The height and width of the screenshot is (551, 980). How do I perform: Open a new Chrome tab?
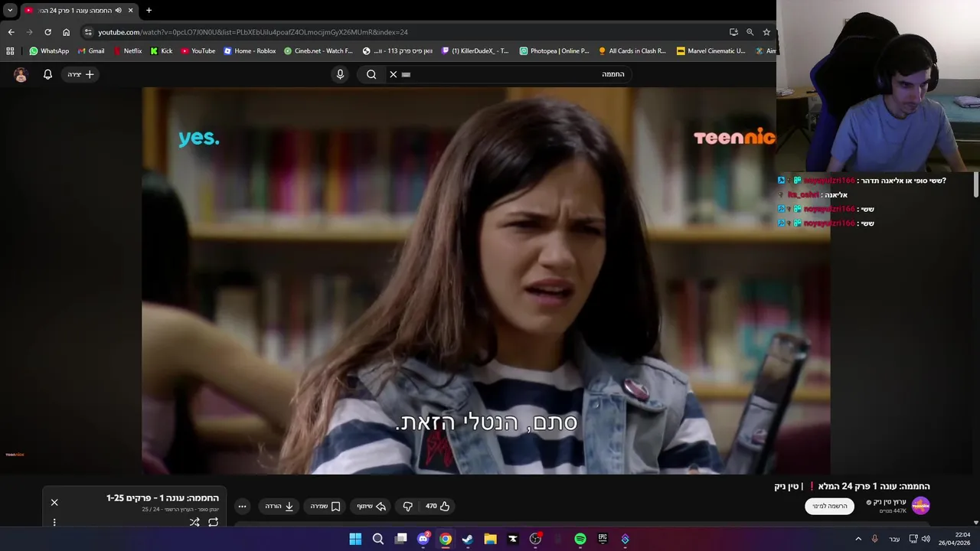tap(149, 10)
